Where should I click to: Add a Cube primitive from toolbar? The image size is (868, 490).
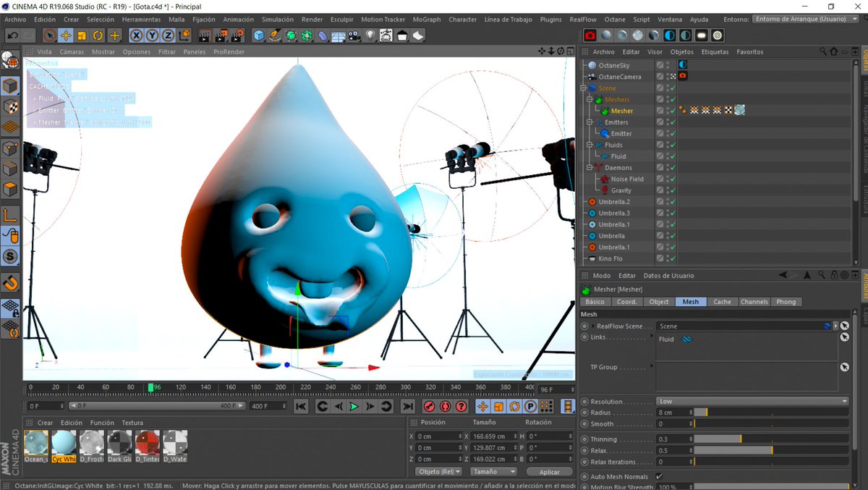coord(259,35)
